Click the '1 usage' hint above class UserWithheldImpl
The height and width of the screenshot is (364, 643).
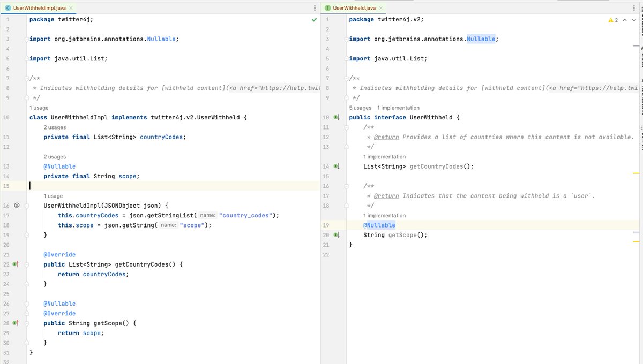tap(39, 108)
